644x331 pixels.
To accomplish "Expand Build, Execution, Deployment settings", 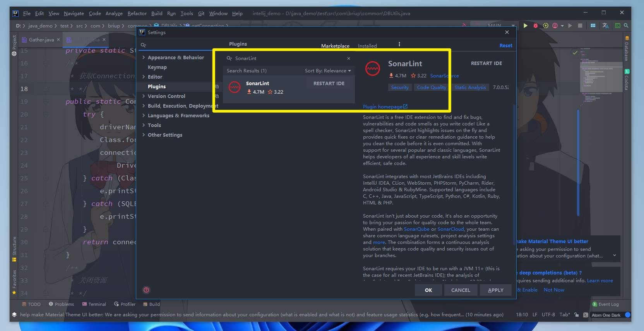I will (x=144, y=106).
